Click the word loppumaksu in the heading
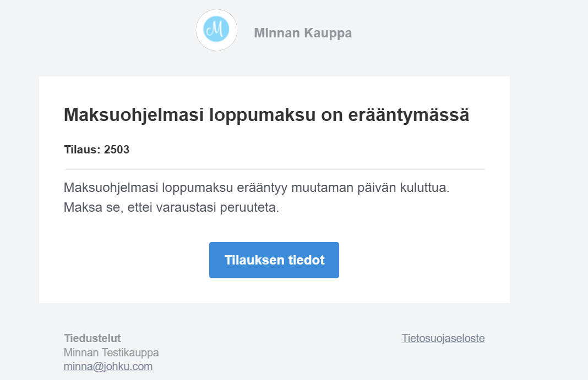 [x=262, y=114]
